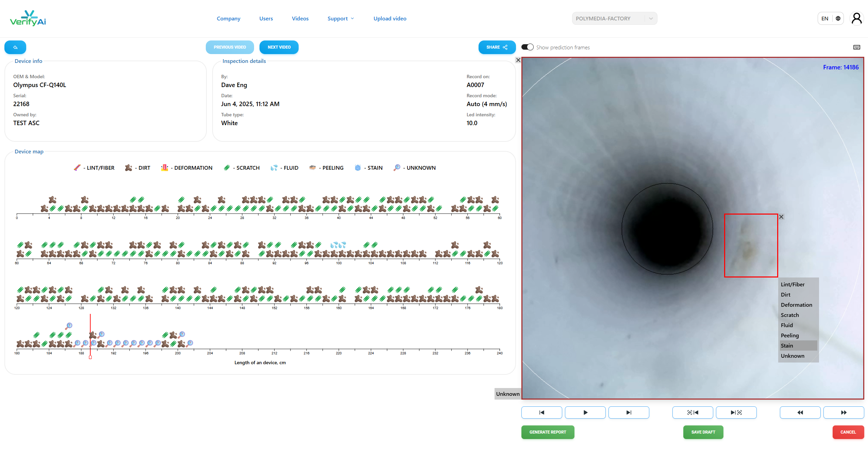
Task: Jump to the next detection frame
Action: tap(736, 412)
